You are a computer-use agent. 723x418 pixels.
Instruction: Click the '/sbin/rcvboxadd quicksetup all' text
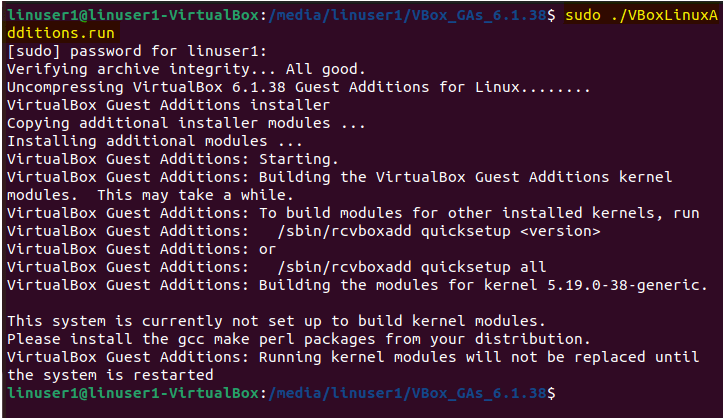point(411,267)
